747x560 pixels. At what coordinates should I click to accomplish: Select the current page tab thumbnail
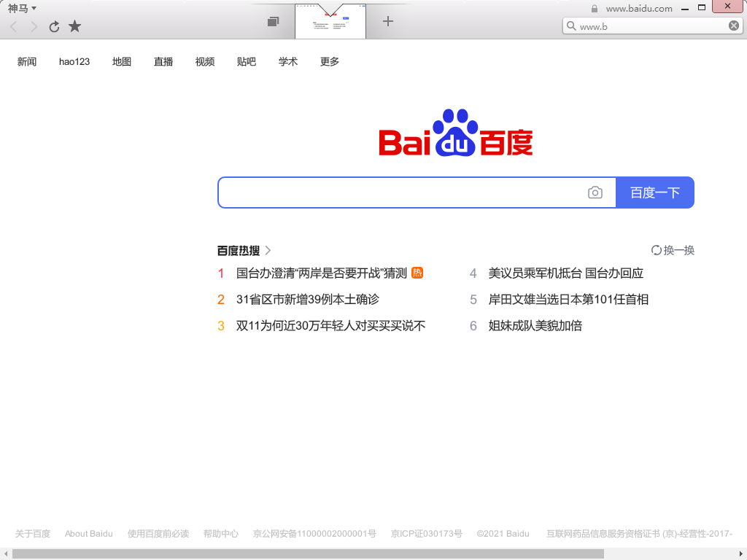[x=330, y=22]
